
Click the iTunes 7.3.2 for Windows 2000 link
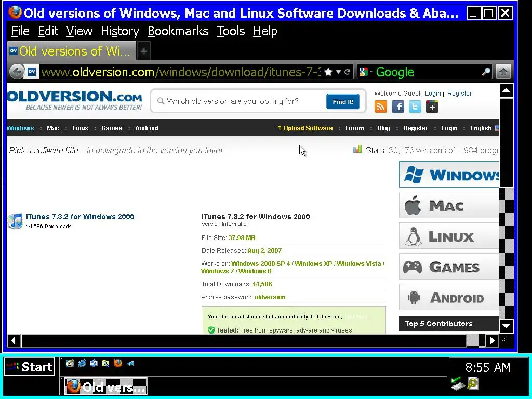pos(80,217)
